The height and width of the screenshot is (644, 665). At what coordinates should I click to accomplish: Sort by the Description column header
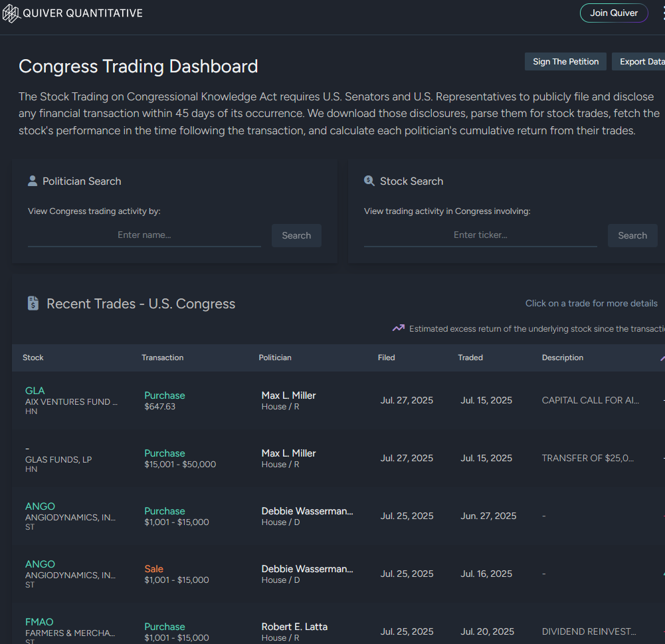(x=563, y=358)
